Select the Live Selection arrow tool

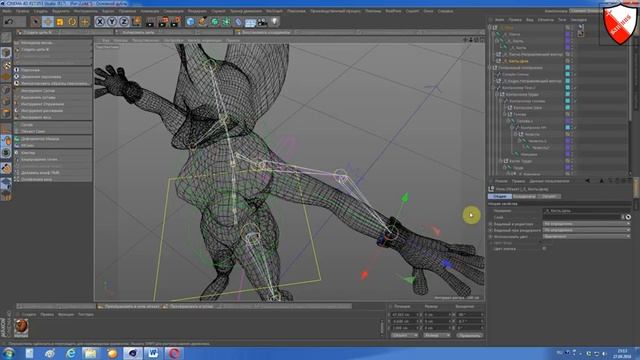pos(35,21)
